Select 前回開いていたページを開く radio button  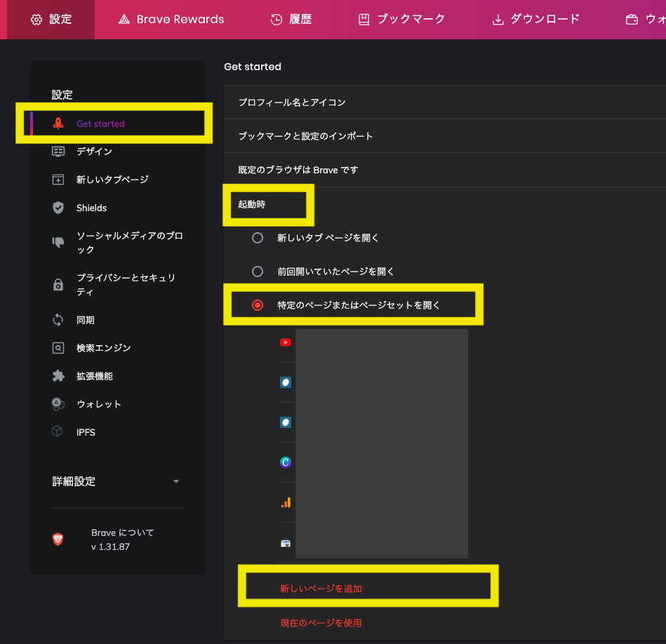coord(258,271)
